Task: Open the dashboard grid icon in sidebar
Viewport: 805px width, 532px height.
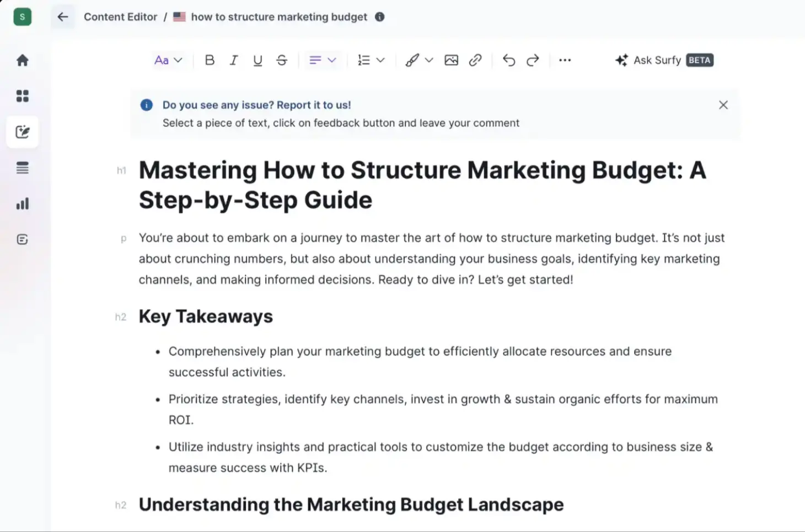Action: [x=23, y=96]
